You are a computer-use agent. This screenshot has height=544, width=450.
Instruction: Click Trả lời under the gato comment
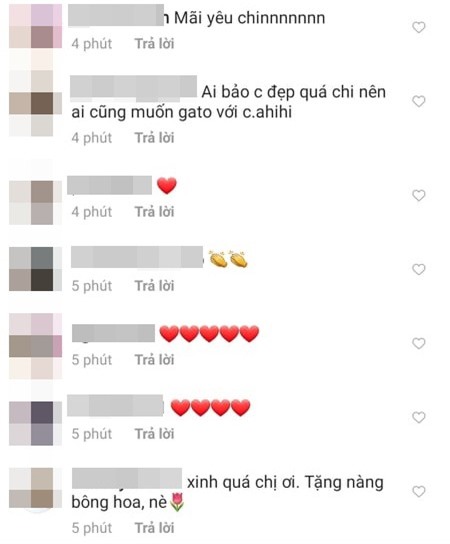point(154,138)
